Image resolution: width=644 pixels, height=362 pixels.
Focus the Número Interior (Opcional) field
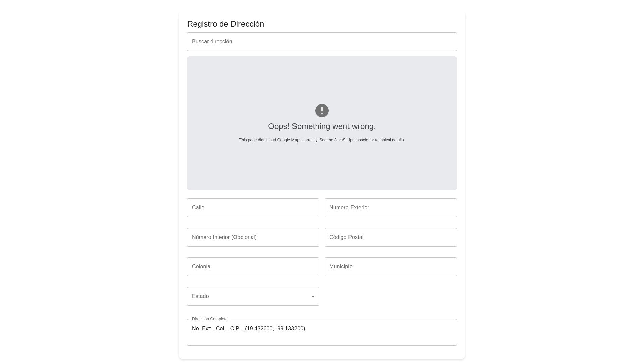point(253,237)
